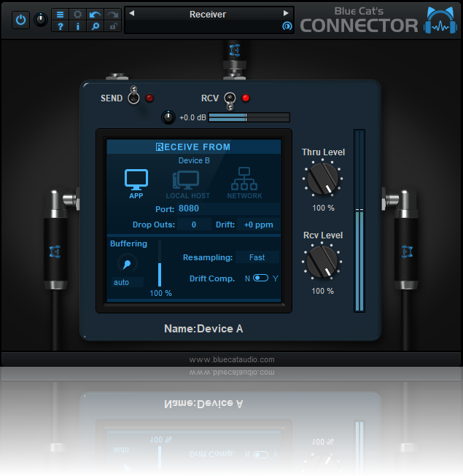This screenshot has height=476, width=463.
Task: Click the vertical output level meter
Action: [x=359, y=221]
